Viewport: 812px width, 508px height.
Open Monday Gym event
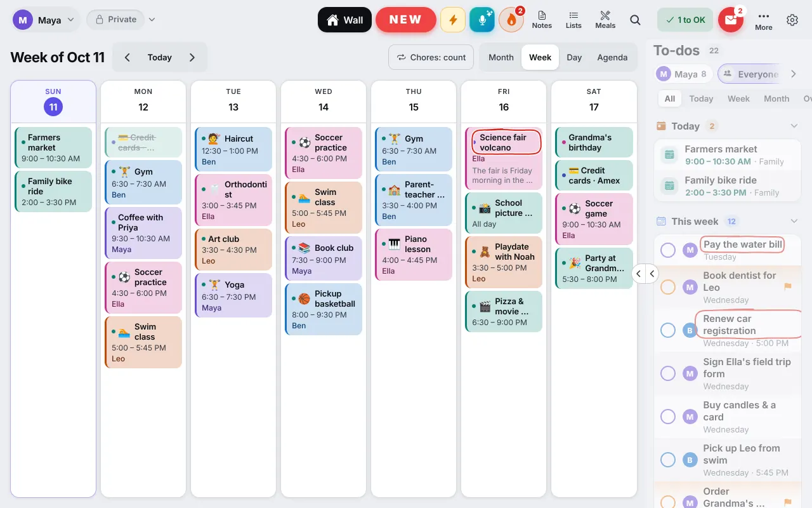coord(143,182)
